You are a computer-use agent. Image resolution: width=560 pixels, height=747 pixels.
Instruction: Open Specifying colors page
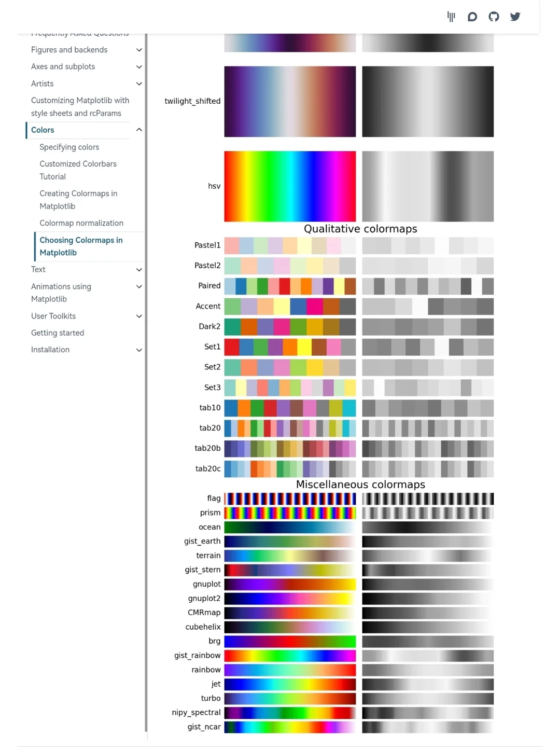click(69, 147)
